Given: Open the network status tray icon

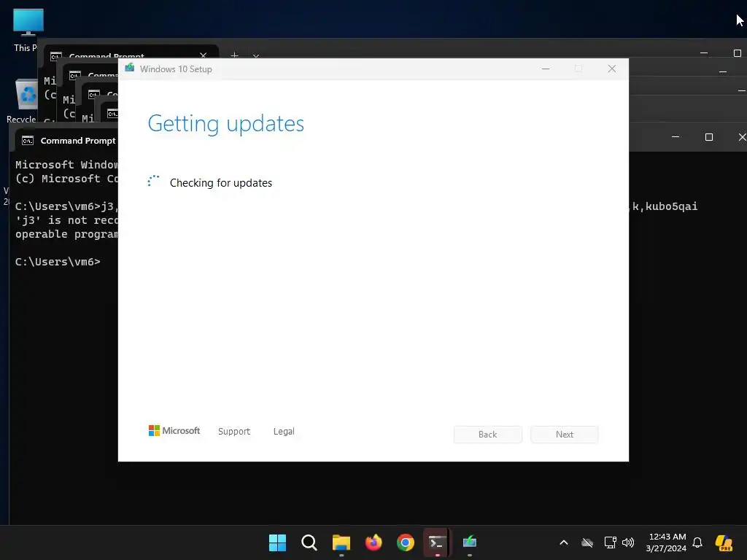Looking at the screenshot, I should point(611,542).
